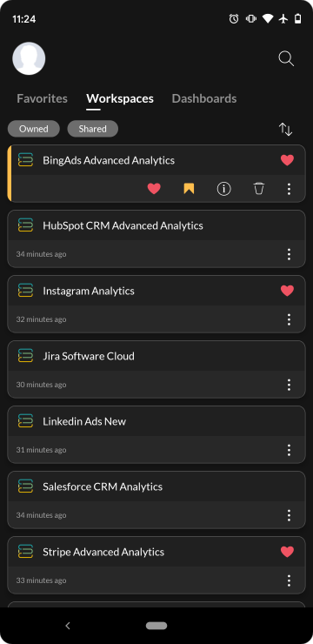Tap the bookmark icon under BingAds workspace
313x644 pixels.
click(189, 189)
